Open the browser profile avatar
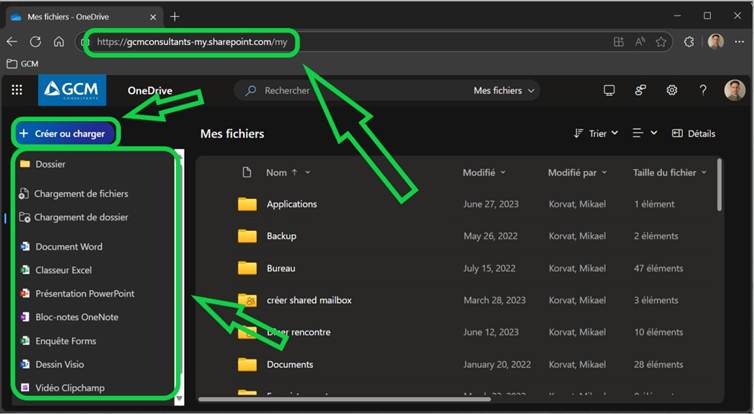The width and height of the screenshot is (754, 414). [716, 42]
